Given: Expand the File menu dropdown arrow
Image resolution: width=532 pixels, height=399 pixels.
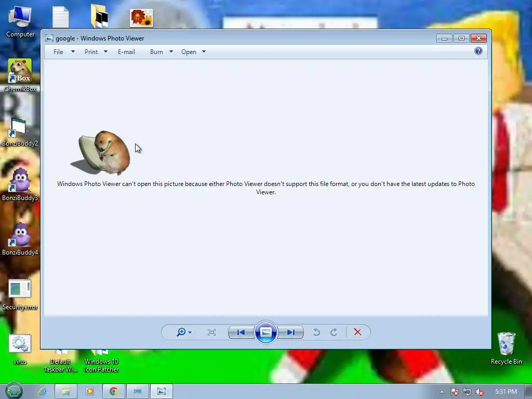Looking at the screenshot, I should pyautogui.click(x=73, y=51).
